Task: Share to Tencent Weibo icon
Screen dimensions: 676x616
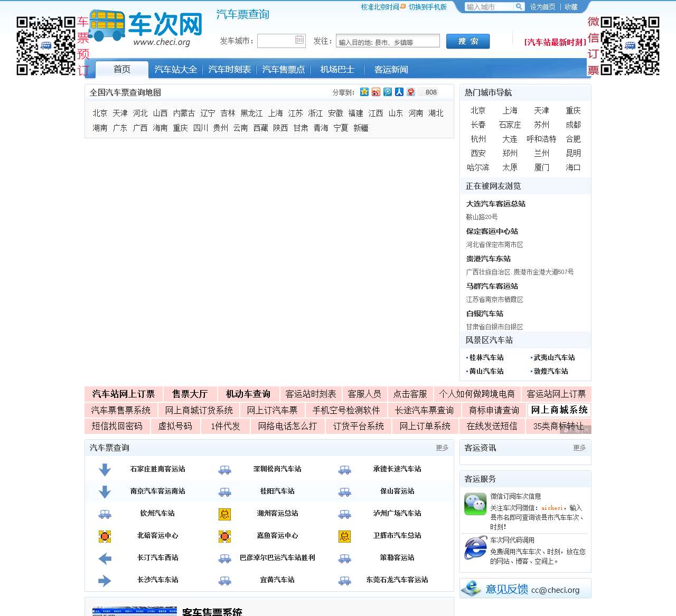Action: [388, 92]
